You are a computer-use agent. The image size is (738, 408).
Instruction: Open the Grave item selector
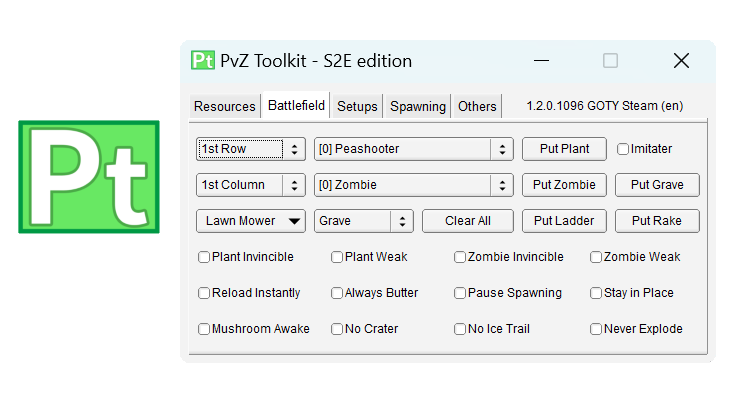363,221
